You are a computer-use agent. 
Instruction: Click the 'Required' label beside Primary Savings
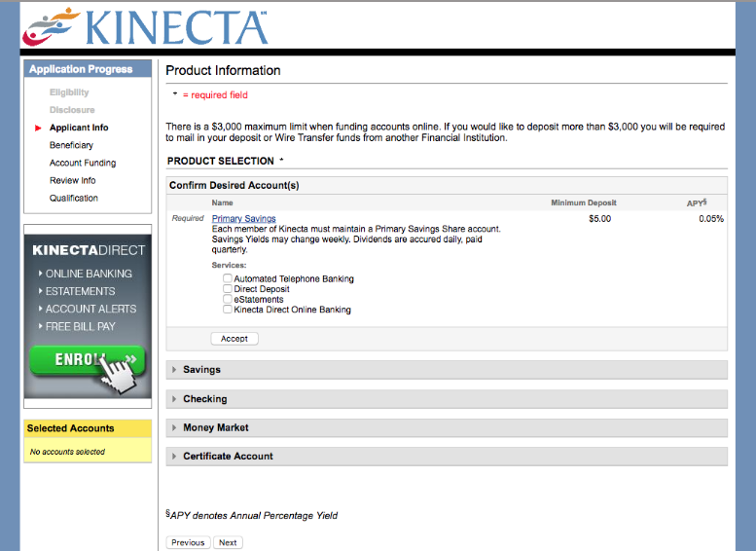188,219
